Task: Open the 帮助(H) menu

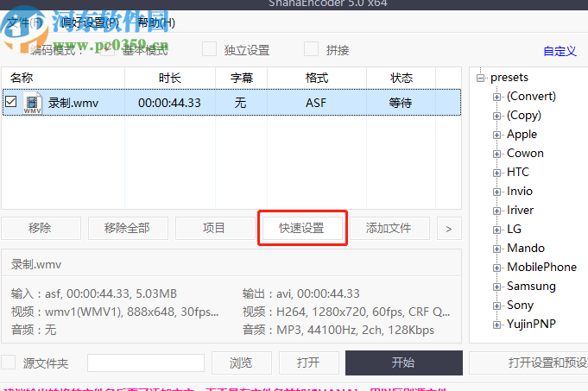Action: pyautogui.click(x=156, y=22)
